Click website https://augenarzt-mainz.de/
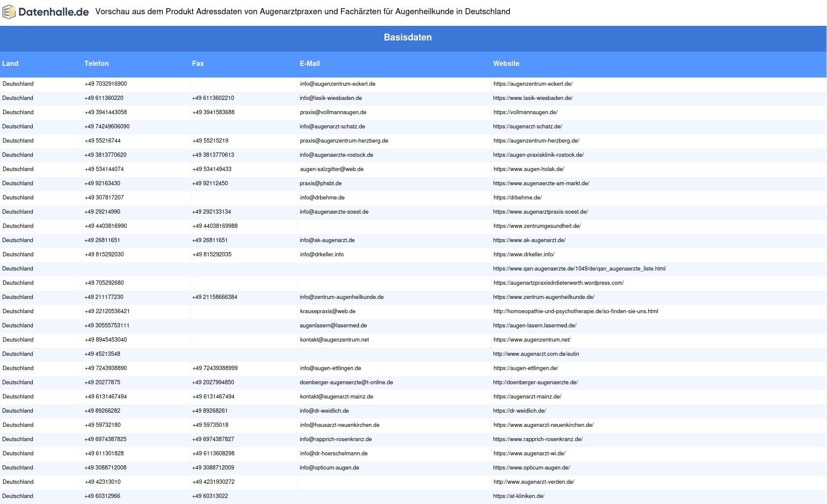Viewport: 827px width, 504px height. coord(528,397)
